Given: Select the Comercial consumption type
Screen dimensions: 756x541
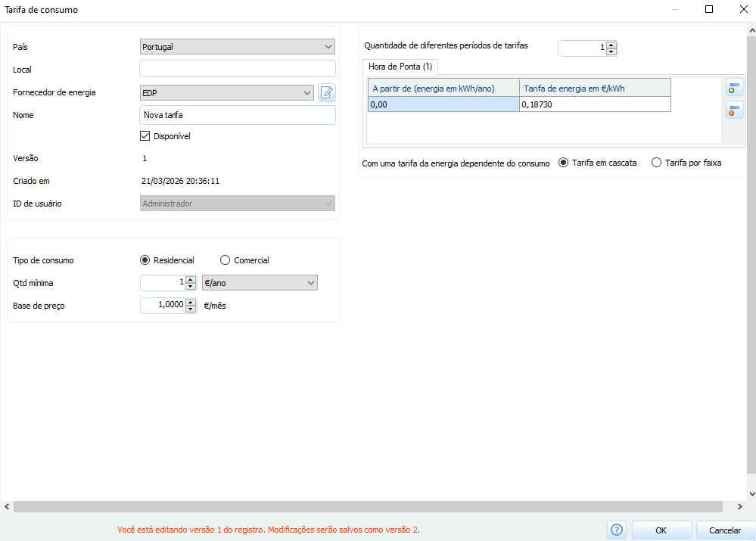Looking at the screenshot, I should [x=225, y=260].
